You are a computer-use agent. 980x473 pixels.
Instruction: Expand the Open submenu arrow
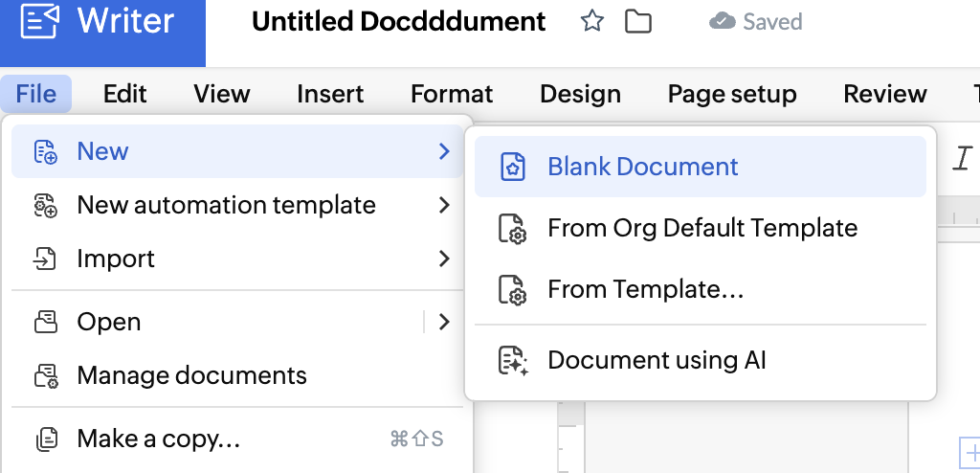[x=443, y=322]
